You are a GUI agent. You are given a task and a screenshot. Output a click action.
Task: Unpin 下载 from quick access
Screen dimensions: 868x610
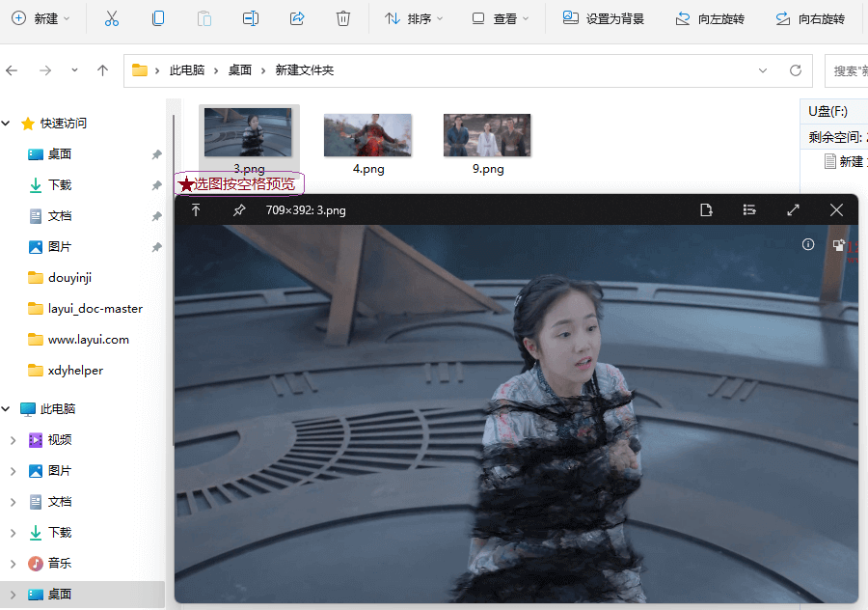coord(156,185)
